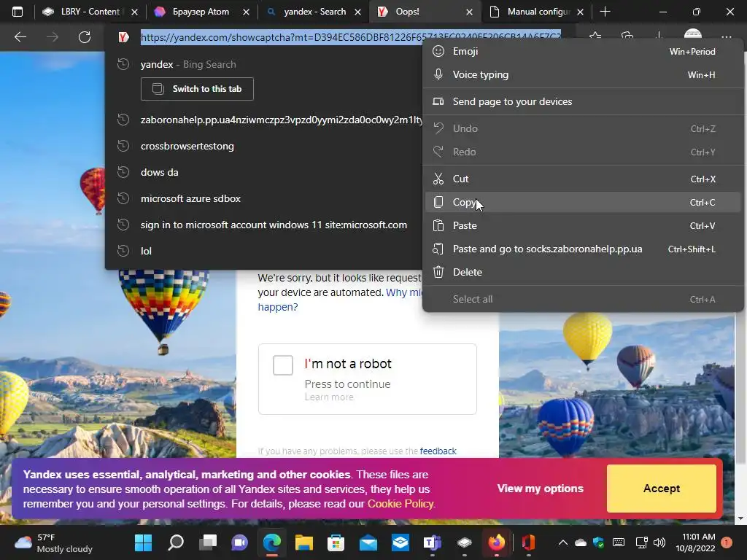Image resolution: width=747 pixels, height=560 pixels.
Task: Open the Office app from taskbar
Action: (x=528, y=542)
